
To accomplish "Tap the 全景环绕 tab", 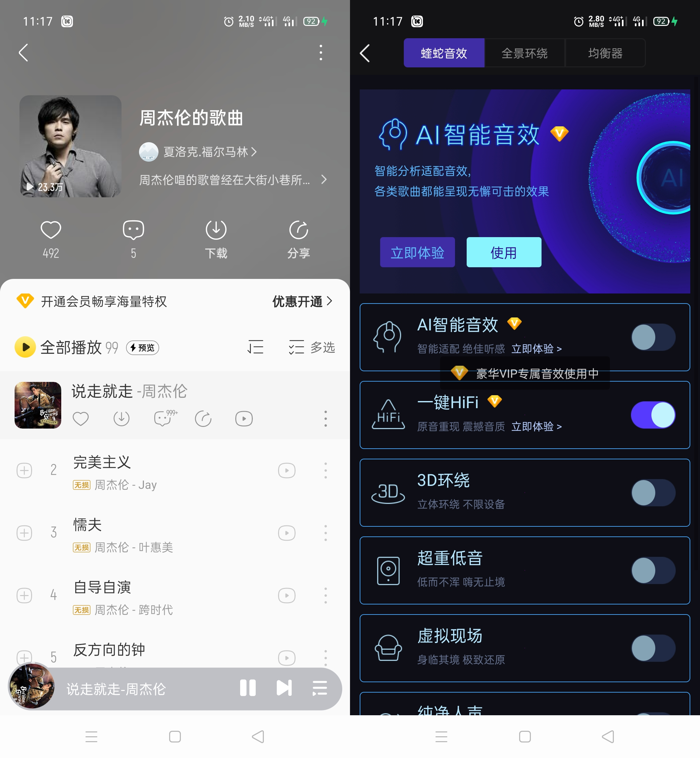I will coord(525,53).
